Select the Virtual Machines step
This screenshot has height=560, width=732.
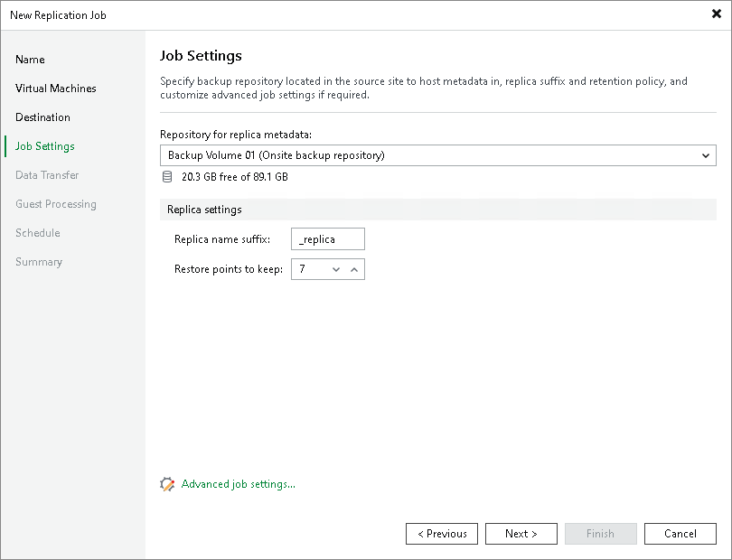(x=55, y=88)
